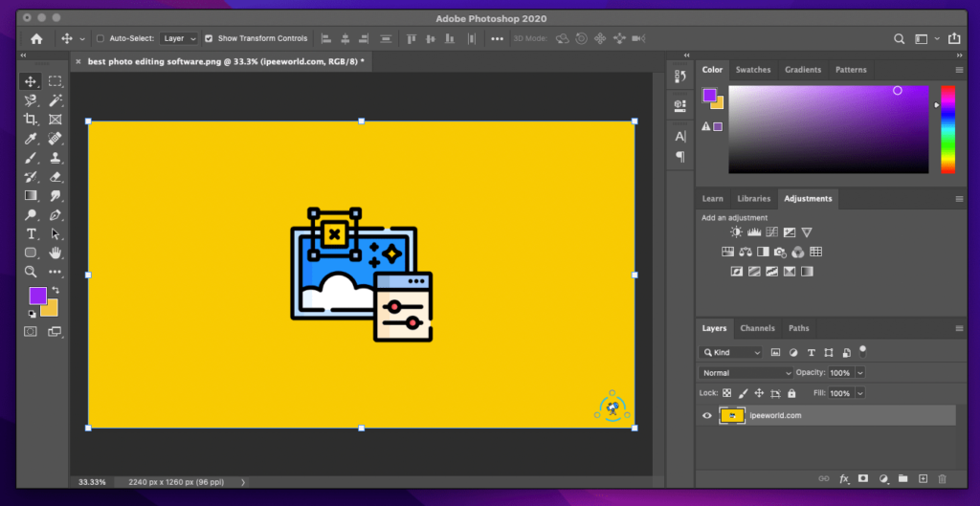Select the Move tool in toolbox

click(30, 81)
